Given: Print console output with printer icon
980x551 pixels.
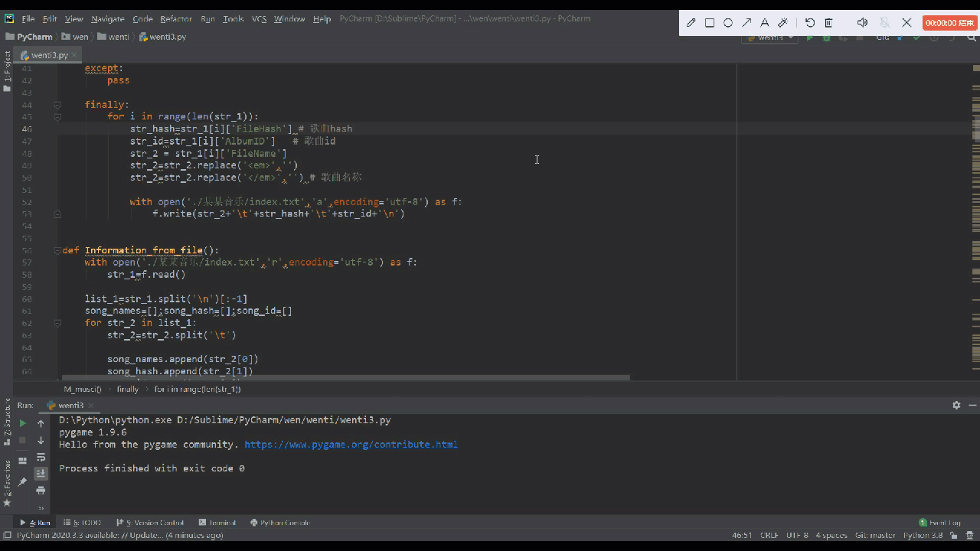Looking at the screenshot, I should 41,491.
